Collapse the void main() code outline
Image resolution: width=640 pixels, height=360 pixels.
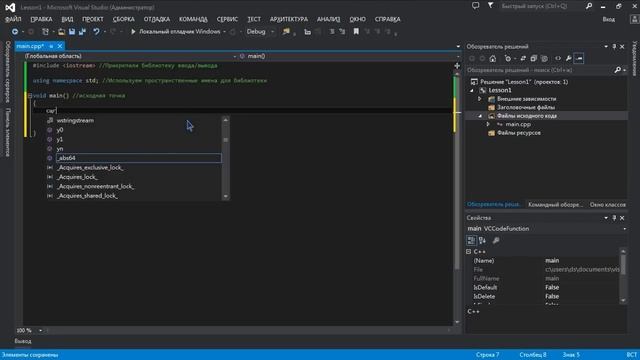point(30,96)
